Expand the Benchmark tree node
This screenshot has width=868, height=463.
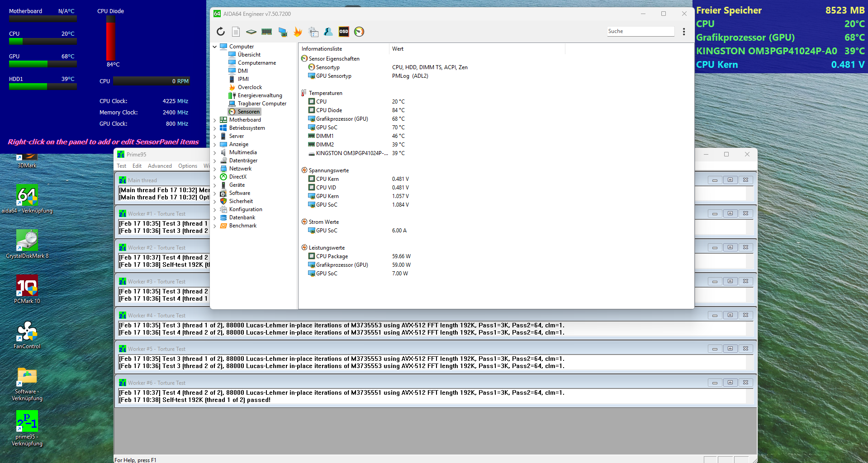coord(215,226)
